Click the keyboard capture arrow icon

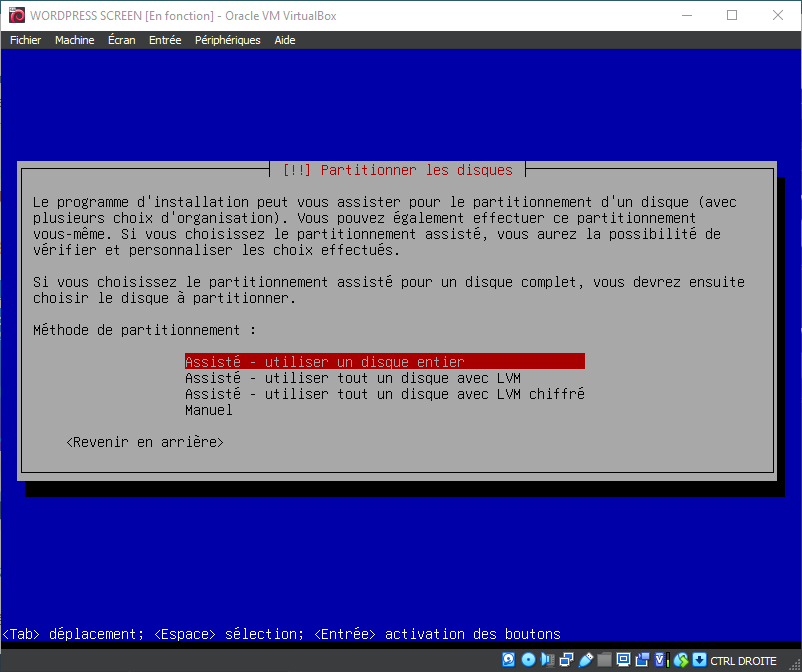click(x=699, y=660)
